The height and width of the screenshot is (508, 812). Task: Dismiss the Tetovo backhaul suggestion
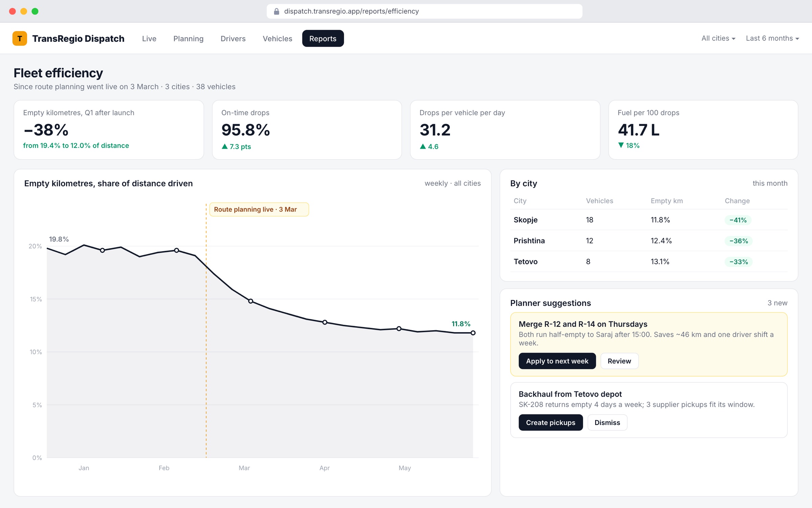click(607, 423)
